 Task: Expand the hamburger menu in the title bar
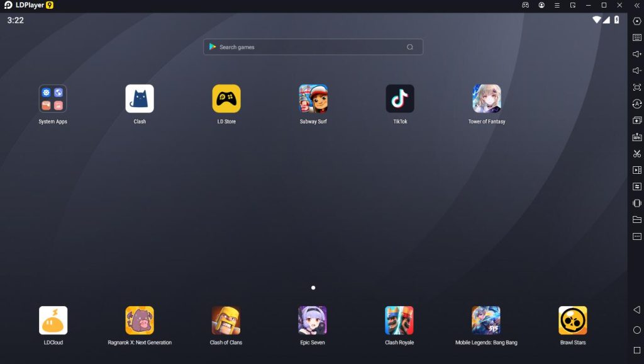(x=556, y=5)
